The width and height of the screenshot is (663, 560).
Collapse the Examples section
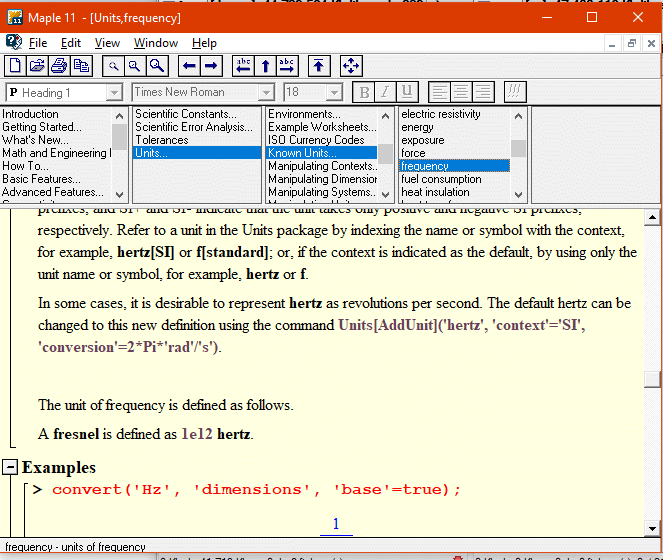pyautogui.click(x=10, y=467)
